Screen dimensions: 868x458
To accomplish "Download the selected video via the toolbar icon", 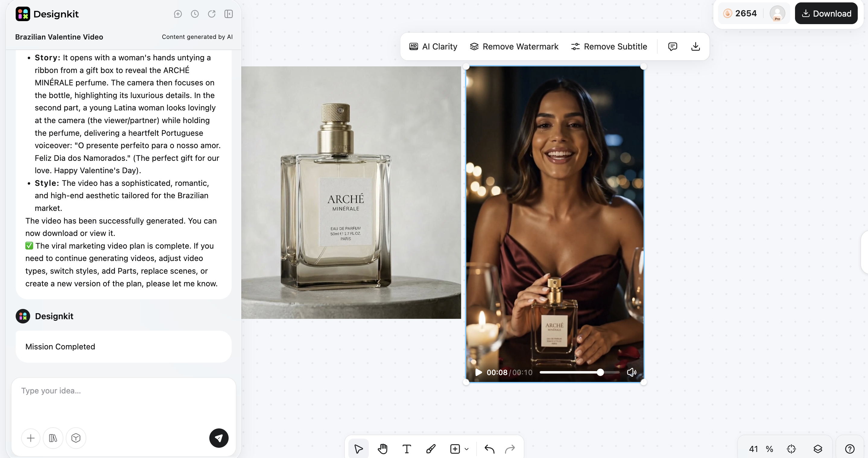I will [695, 46].
